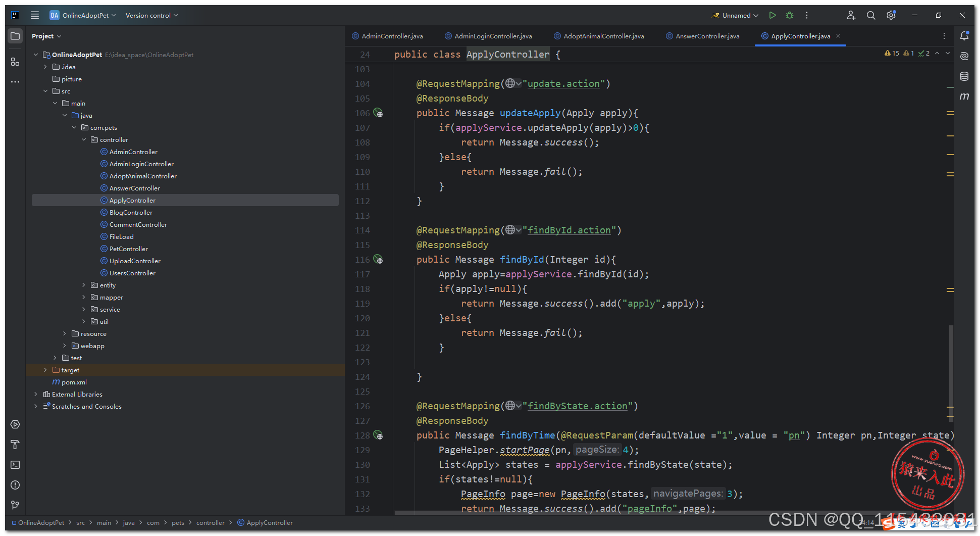
Task: Expand the entity package
Action: tap(84, 285)
